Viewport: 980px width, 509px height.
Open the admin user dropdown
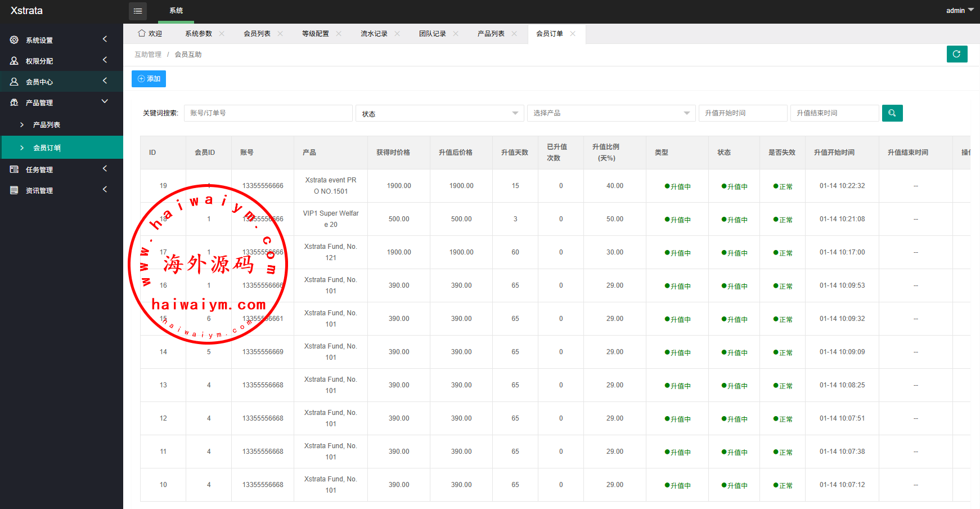(959, 11)
